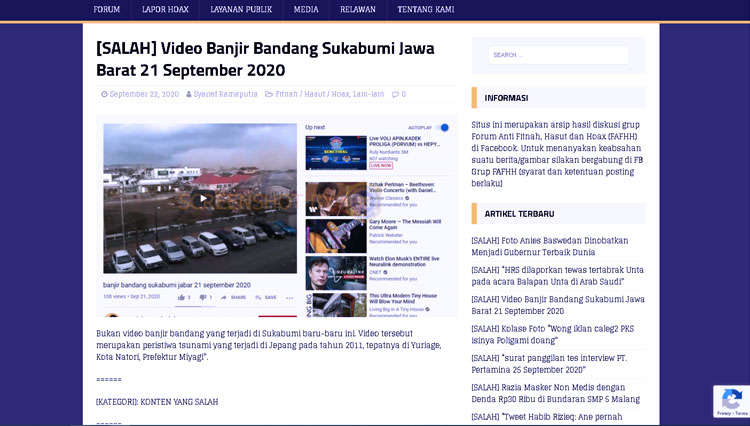Click the September 22, 2020 date link
This screenshot has height=426, width=750.
pos(144,94)
